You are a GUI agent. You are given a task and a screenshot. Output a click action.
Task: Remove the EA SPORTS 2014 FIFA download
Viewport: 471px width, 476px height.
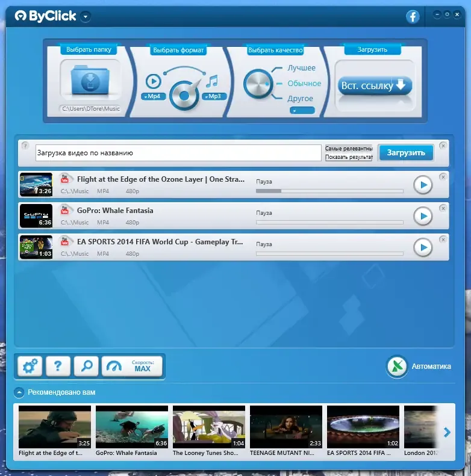pyautogui.click(x=443, y=240)
